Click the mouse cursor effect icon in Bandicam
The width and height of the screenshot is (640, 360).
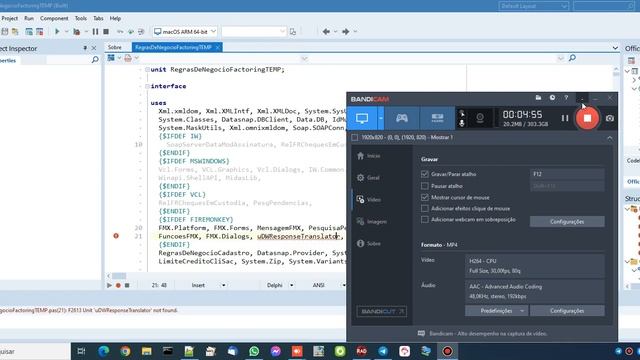[462, 113]
